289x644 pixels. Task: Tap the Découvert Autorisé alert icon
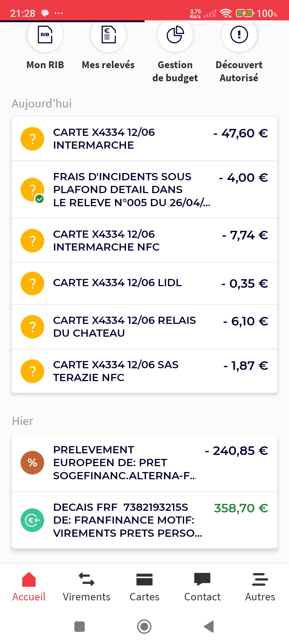[x=239, y=35]
